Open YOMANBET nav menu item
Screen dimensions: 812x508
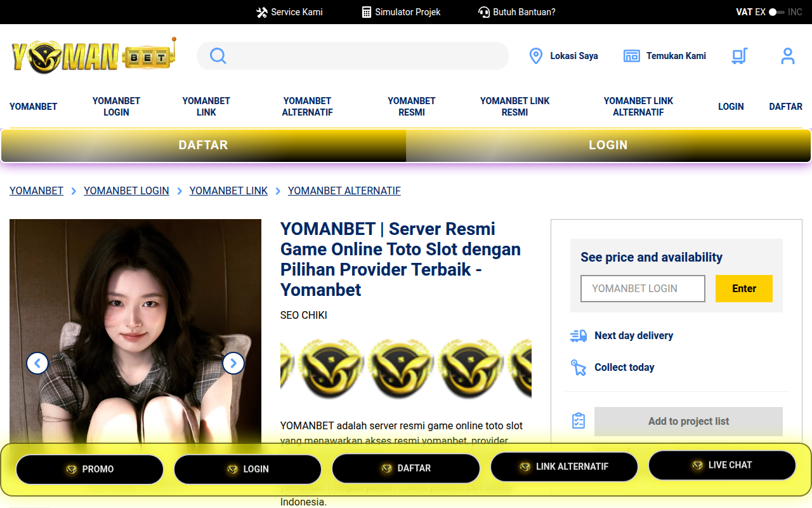[34, 107]
